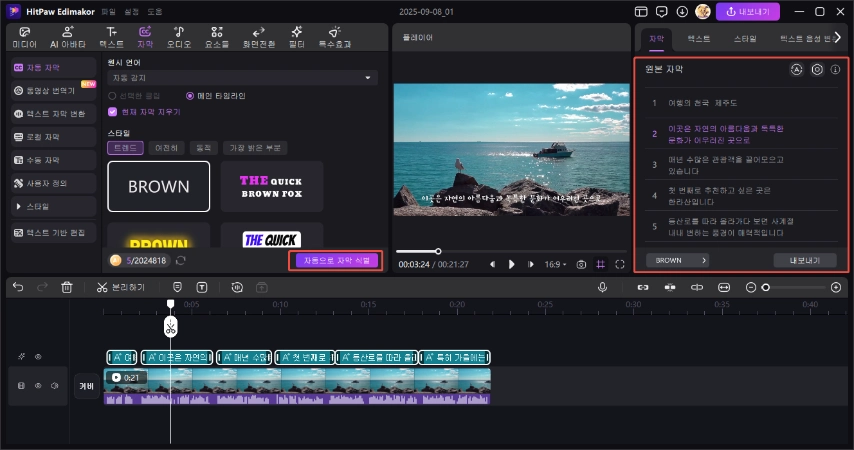Open the 설정 menu in title bar
Viewport: 854px width, 450px height.
(129, 11)
